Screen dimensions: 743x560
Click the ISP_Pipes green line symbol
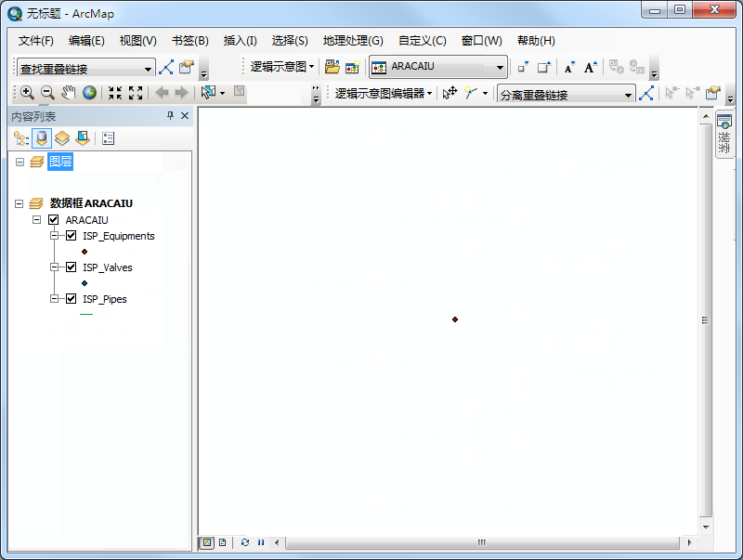[86, 315]
